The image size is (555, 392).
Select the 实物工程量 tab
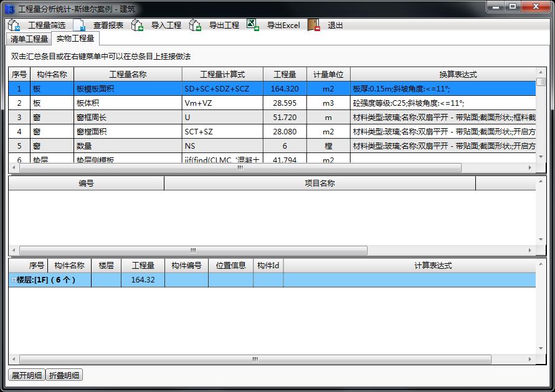coord(75,38)
